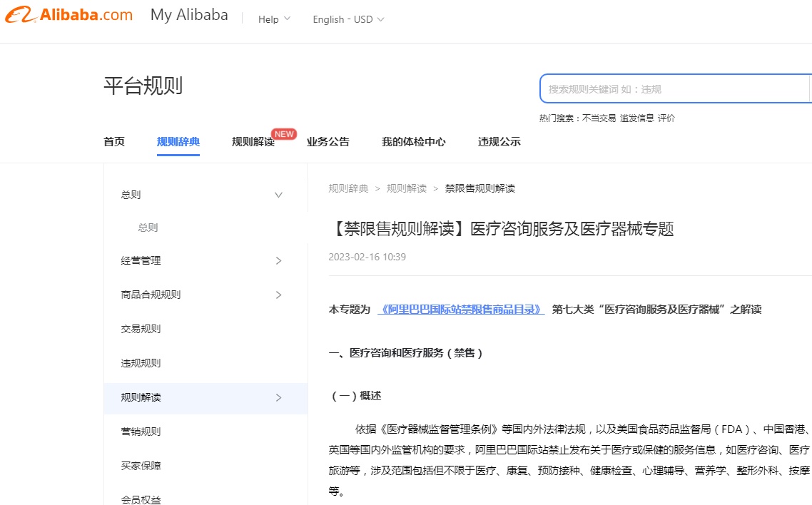Click breadcrumb 规则辞典

(348, 188)
